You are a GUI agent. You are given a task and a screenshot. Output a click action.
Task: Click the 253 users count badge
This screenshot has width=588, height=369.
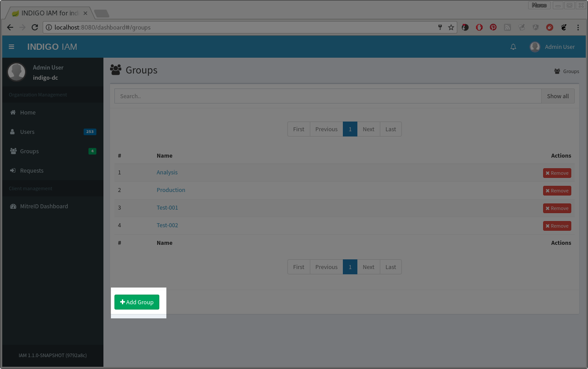click(x=90, y=132)
